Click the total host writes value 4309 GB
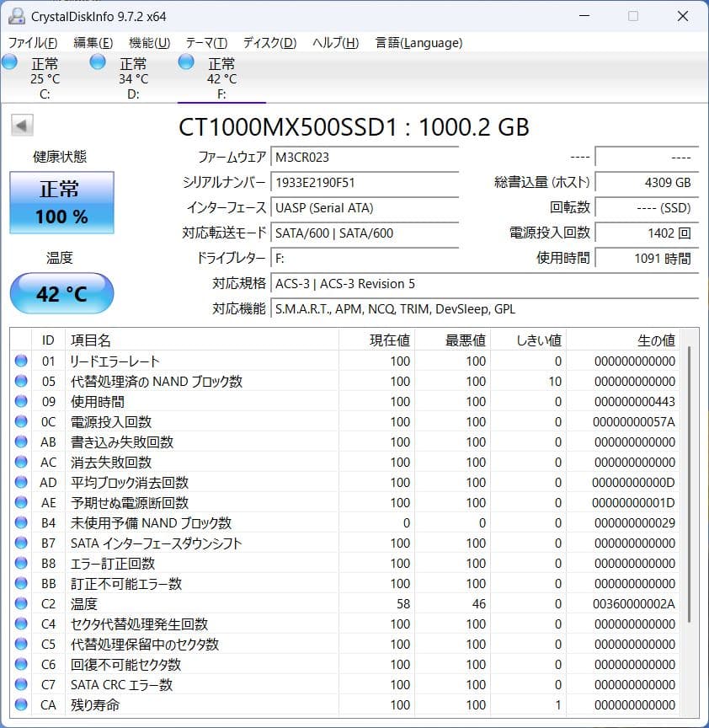The width and height of the screenshot is (709, 728). [647, 183]
